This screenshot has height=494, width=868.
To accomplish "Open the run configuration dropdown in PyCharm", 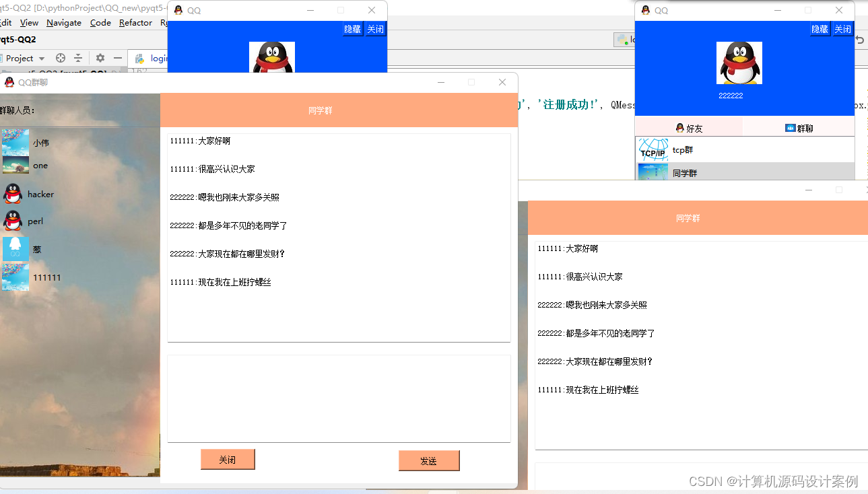I will tap(624, 40).
